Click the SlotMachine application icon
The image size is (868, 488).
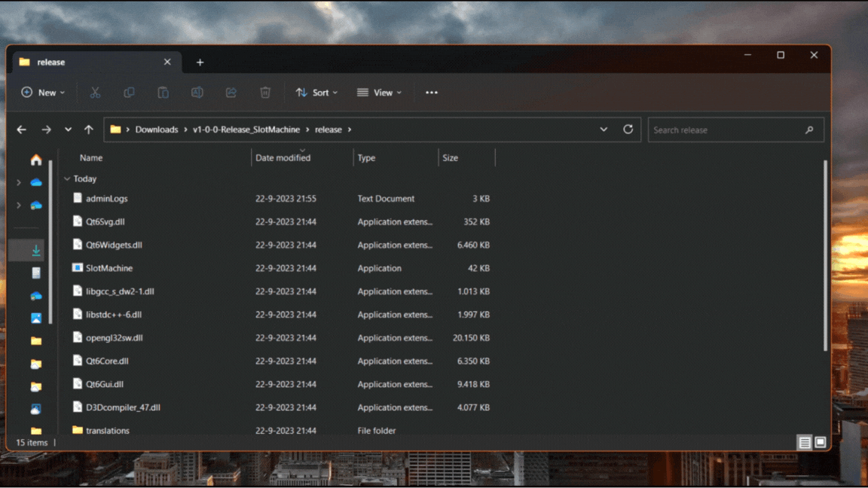coord(78,268)
